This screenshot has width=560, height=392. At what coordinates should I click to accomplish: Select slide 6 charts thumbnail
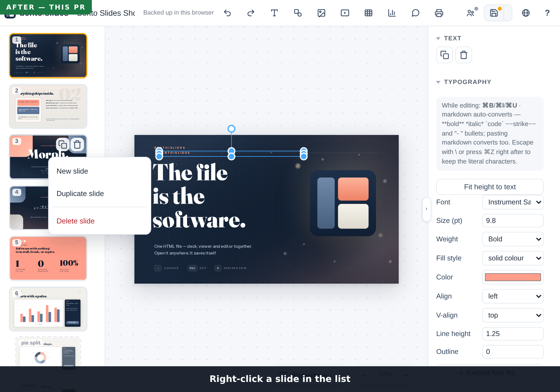(48, 309)
